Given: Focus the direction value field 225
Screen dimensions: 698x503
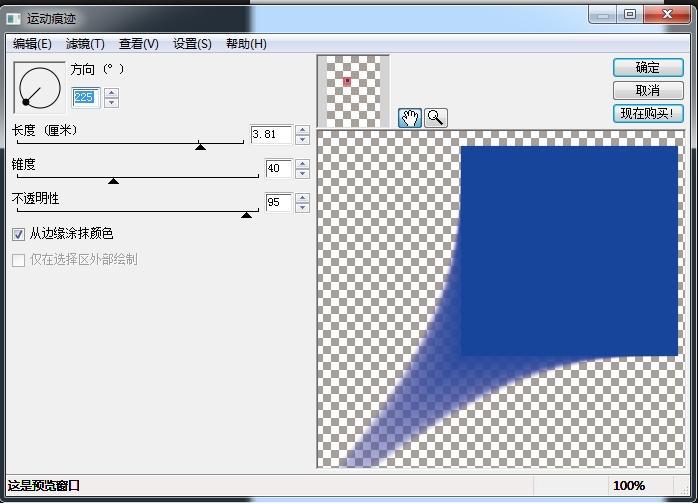Looking at the screenshot, I should [x=85, y=97].
